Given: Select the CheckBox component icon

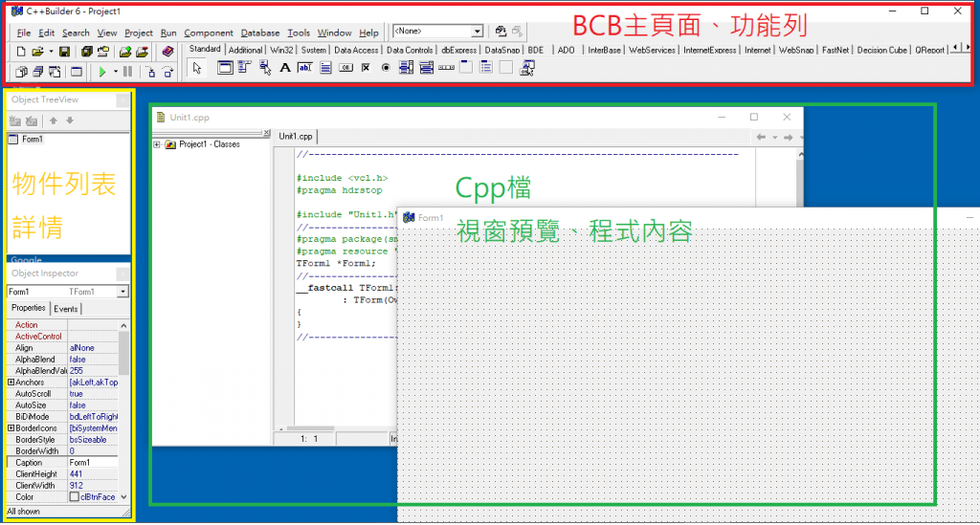Looking at the screenshot, I should (366, 68).
